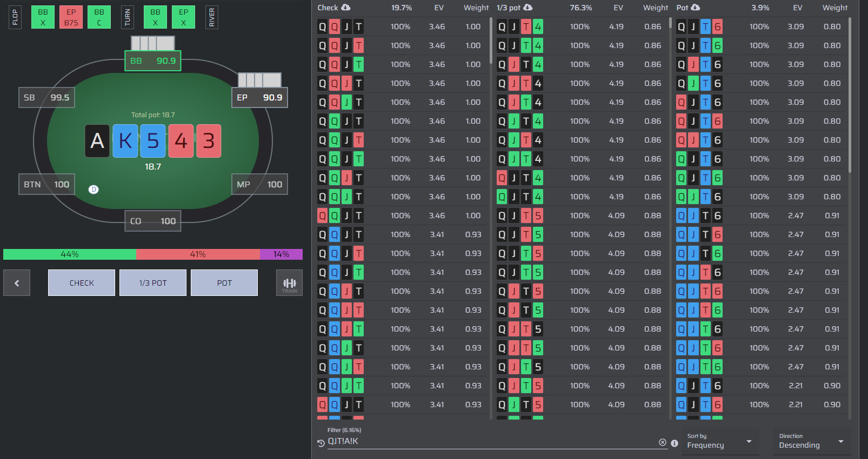Click the TURN street label
Screen dimensions: 868x459
(128, 17)
